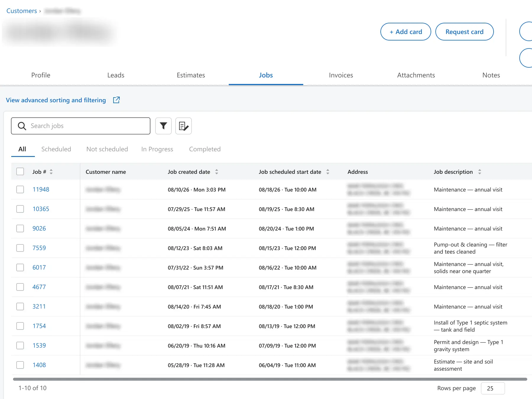This screenshot has height=399, width=532.
Task: Open the Notes tab
Action: pyautogui.click(x=491, y=75)
